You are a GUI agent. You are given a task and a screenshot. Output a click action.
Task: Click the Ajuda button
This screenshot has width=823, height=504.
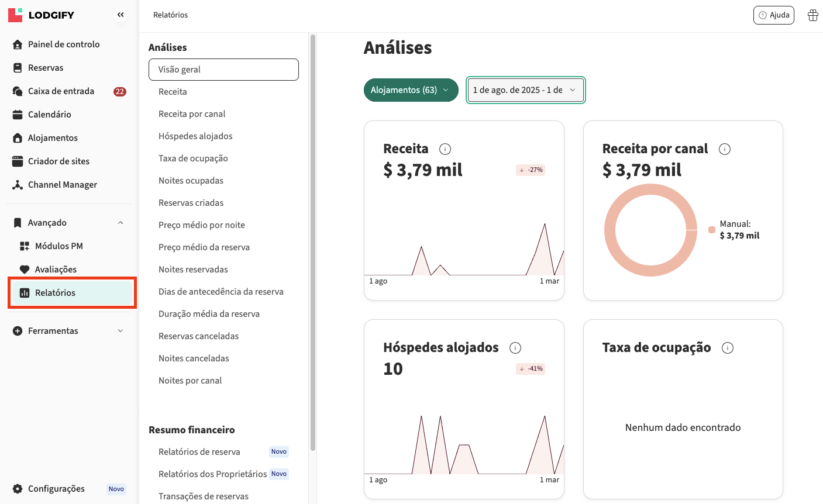[x=773, y=15]
